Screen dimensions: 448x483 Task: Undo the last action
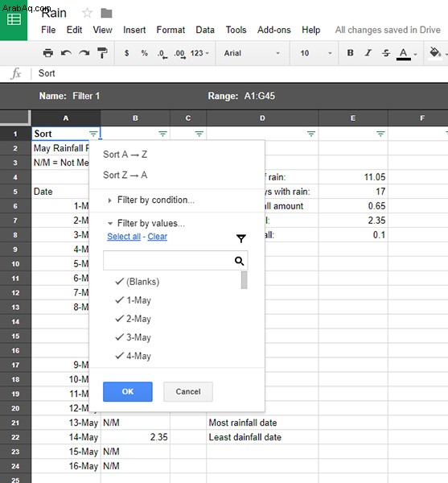pos(66,53)
